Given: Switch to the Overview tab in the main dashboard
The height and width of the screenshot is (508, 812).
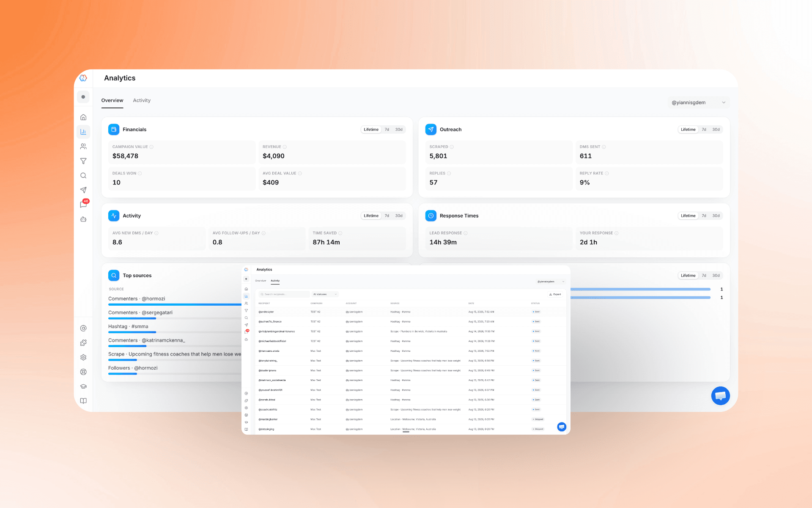Looking at the screenshot, I should (112, 101).
